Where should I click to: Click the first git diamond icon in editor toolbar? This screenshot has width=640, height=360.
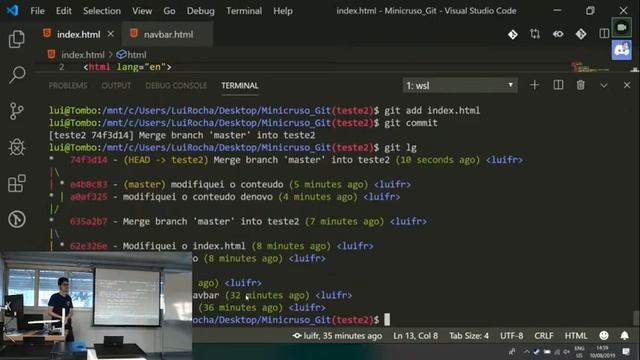(x=513, y=34)
